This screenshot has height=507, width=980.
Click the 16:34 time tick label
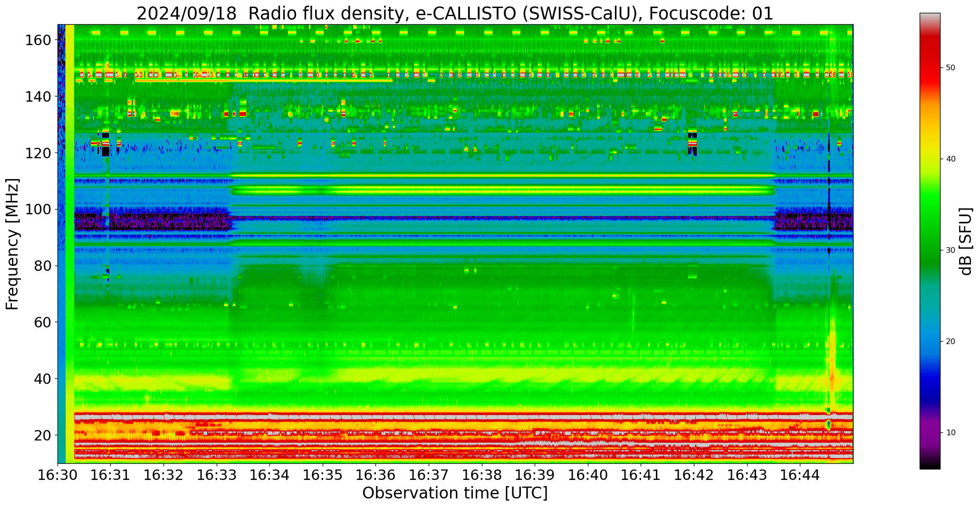(x=270, y=475)
